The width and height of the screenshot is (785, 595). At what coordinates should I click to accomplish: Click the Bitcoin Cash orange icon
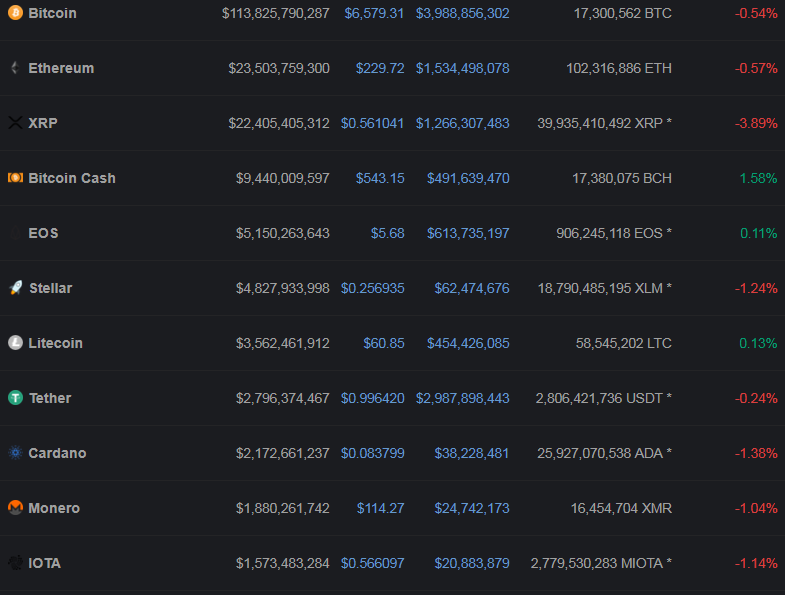tap(15, 178)
